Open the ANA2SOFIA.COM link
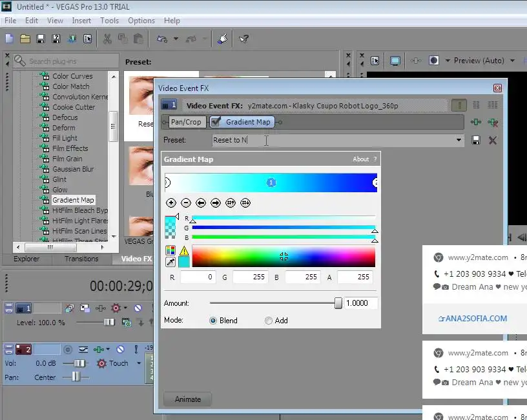The image size is (527, 420). click(473, 318)
